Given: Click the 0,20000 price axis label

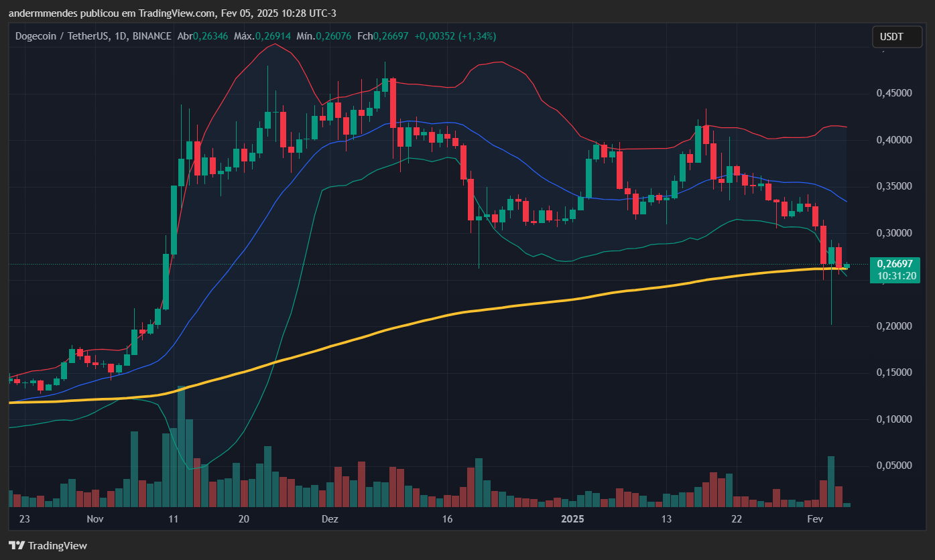Looking at the screenshot, I should coord(893,326).
